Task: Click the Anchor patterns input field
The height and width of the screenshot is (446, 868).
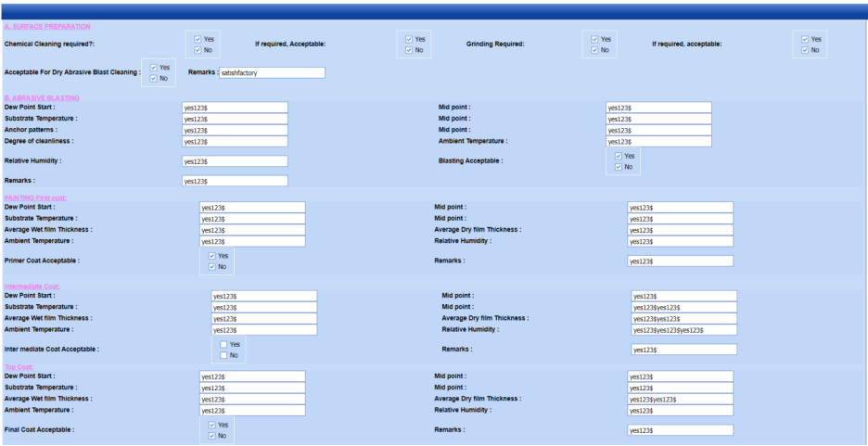Action: click(x=235, y=130)
